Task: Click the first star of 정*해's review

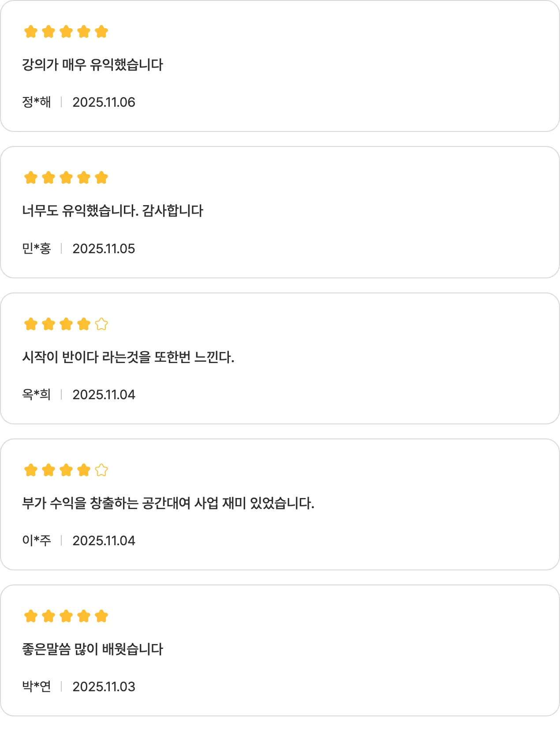Action: click(x=31, y=32)
